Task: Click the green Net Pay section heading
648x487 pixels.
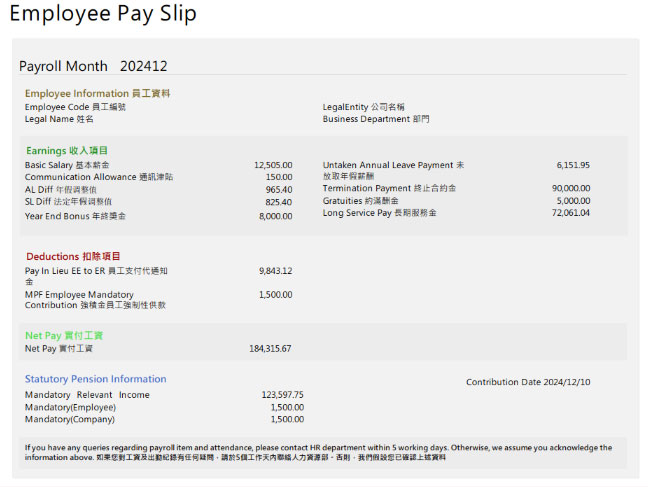Action: tap(64, 336)
